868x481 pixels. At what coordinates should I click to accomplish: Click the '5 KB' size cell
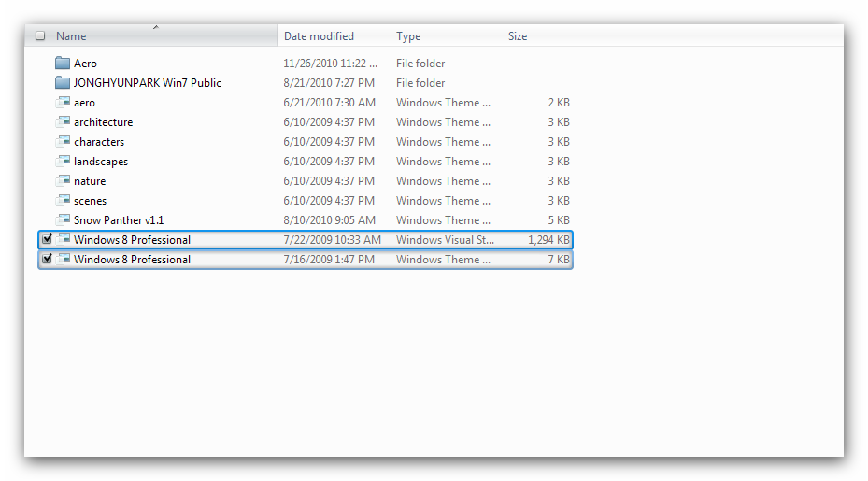pos(559,220)
